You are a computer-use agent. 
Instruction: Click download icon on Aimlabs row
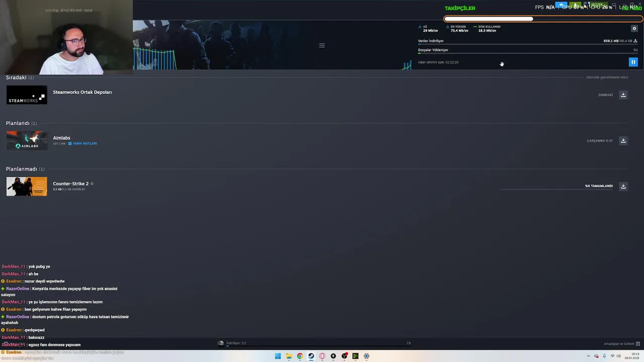(623, 140)
